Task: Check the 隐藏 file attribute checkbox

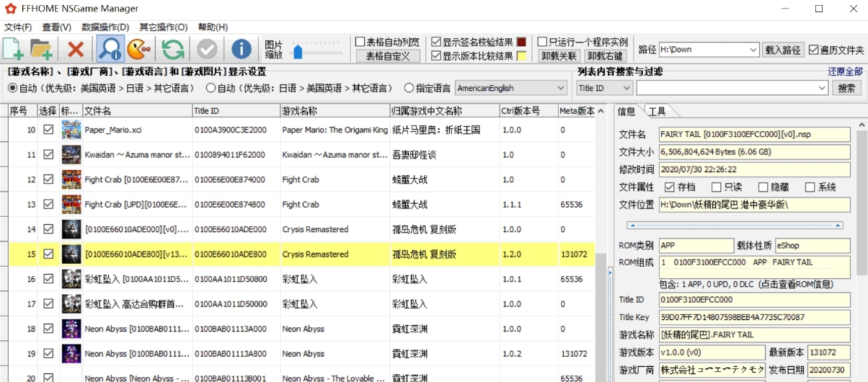Action: pos(762,187)
